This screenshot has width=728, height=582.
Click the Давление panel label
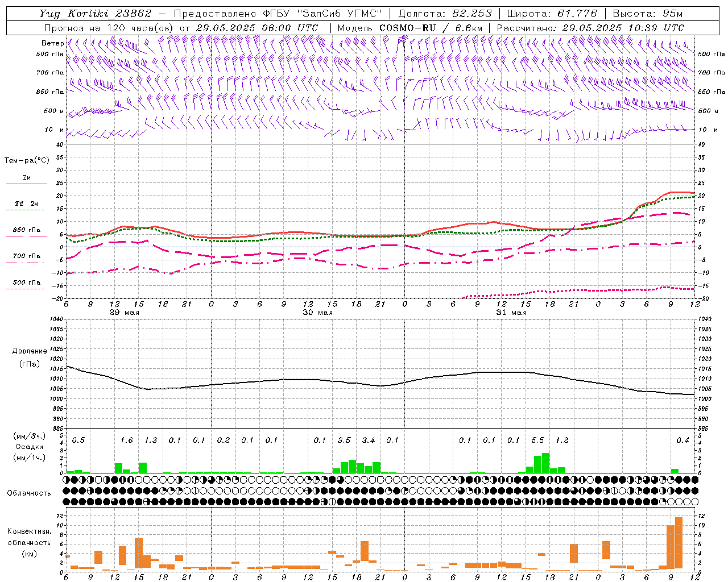click(x=29, y=351)
